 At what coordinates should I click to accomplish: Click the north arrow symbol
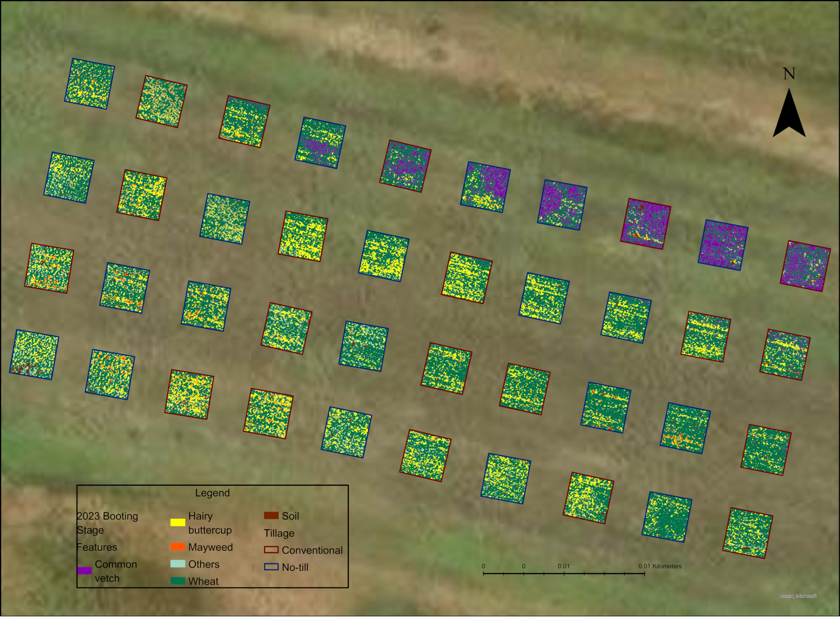[789, 113]
